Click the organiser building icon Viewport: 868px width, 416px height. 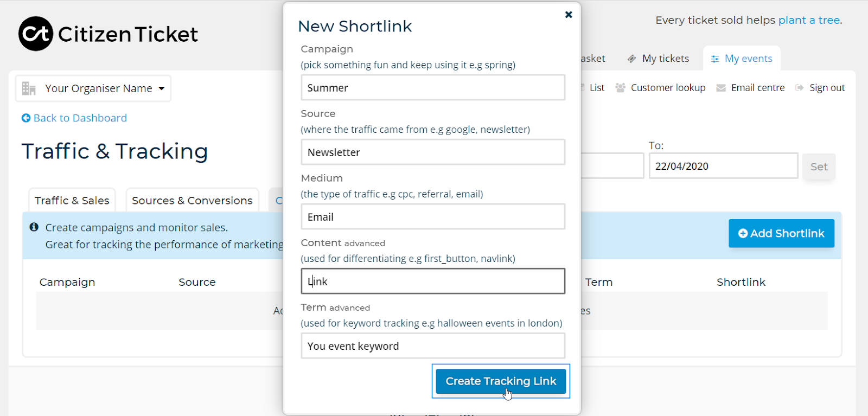coord(29,88)
